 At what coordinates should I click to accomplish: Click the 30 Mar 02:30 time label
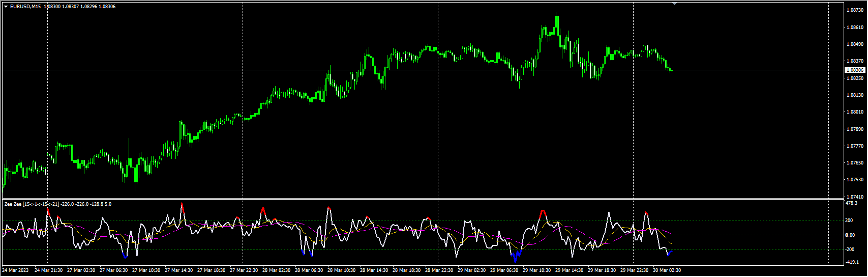[x=667, y=270]
